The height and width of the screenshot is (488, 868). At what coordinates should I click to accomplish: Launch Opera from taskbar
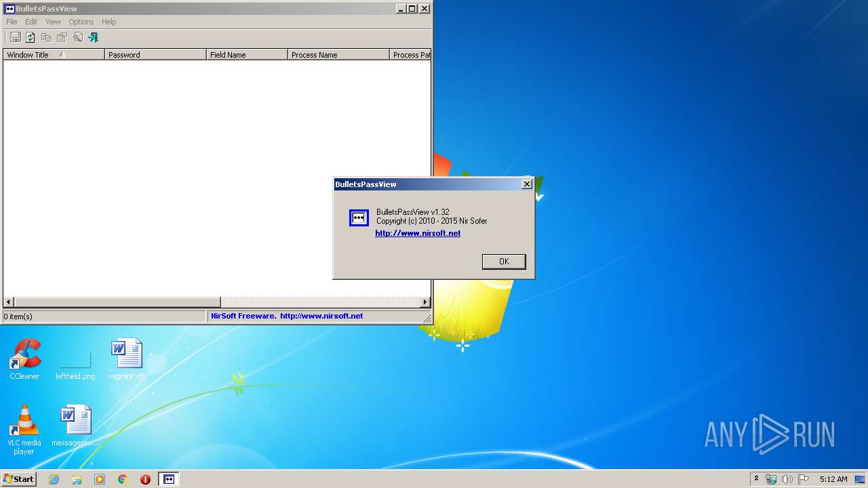(145, 479)
